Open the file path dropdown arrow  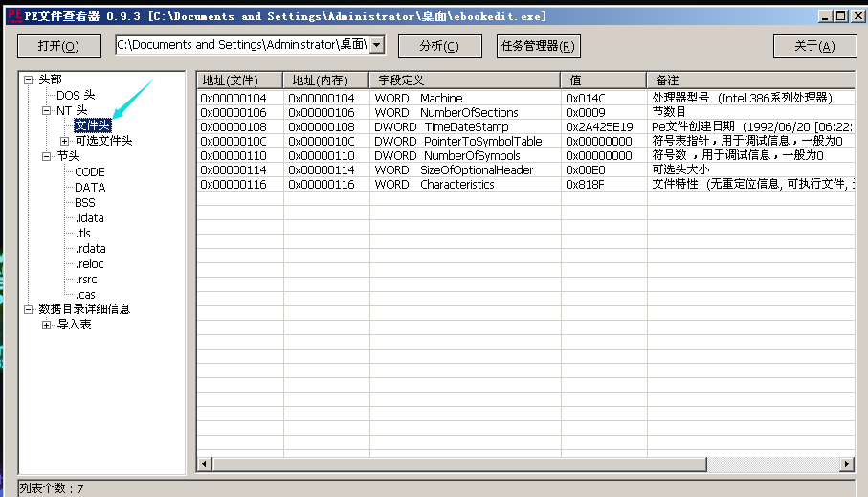point(376,45)
